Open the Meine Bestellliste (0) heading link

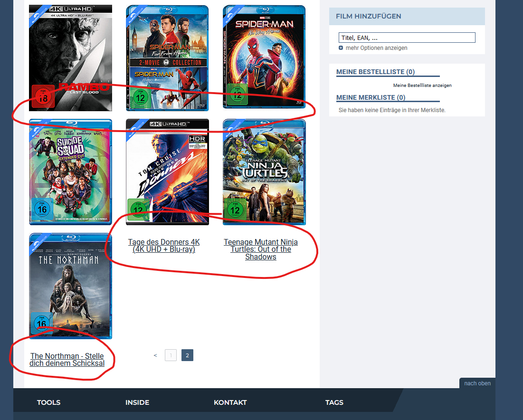376,72
